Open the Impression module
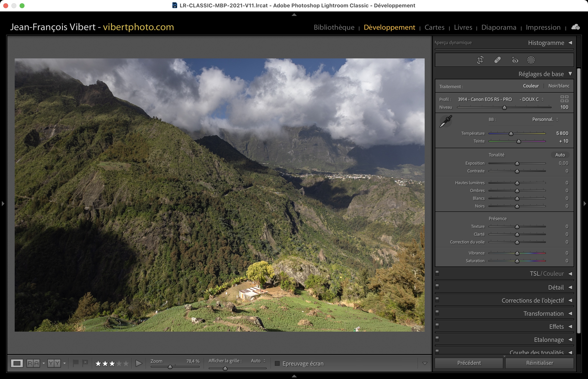The image size is (588, 379). tap(543, 27)
